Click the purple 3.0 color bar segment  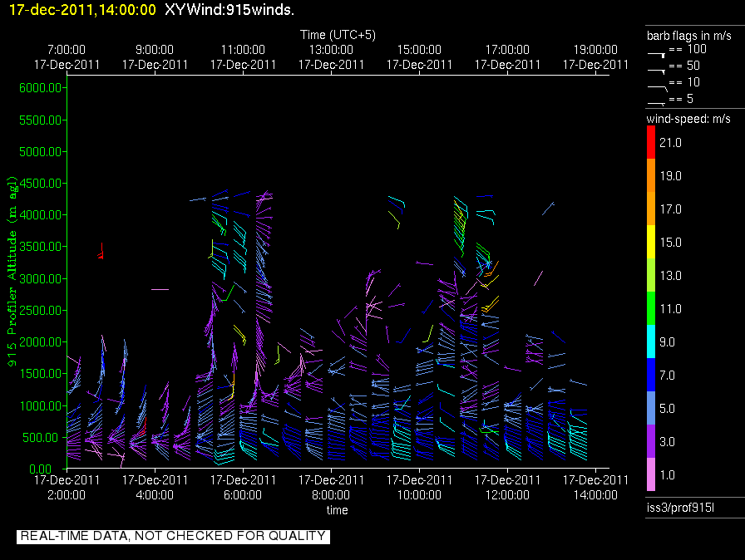tap(651, 441)
